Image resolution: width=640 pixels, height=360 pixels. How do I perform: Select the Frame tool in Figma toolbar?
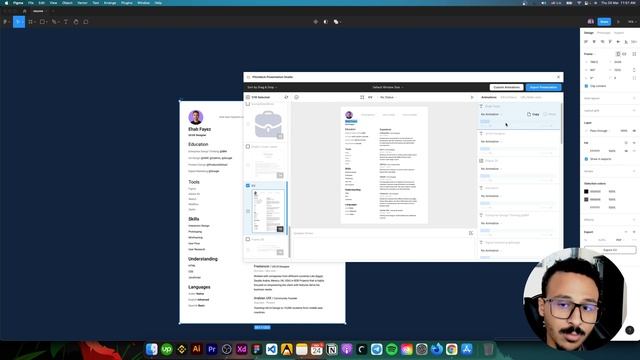pyautogui.click(x=31, y=22)
